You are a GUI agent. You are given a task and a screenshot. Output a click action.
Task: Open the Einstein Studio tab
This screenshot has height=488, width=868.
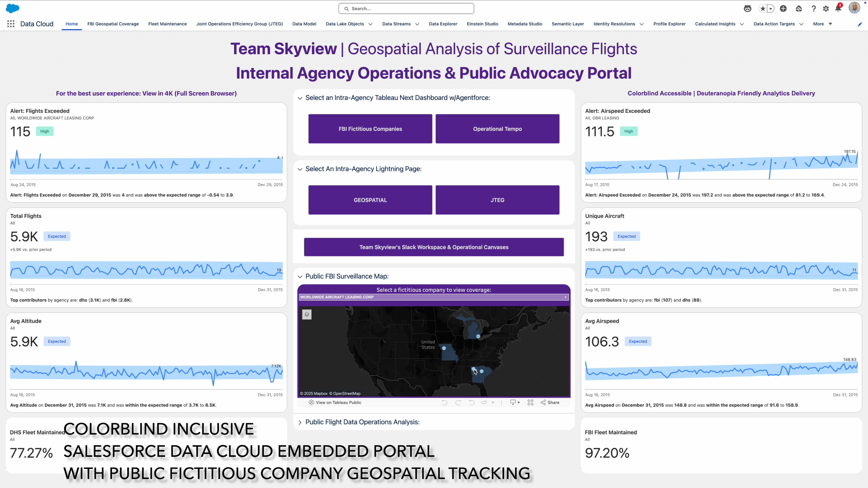pos(482,24)
